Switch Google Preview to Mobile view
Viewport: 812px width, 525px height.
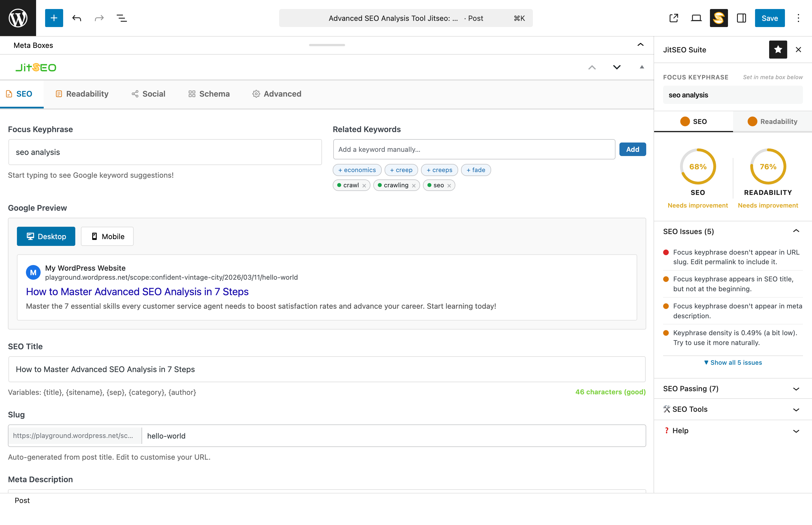coord(107,236)
